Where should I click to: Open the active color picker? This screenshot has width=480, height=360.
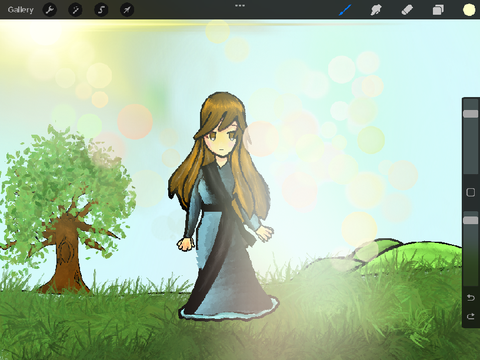point(469,10)
